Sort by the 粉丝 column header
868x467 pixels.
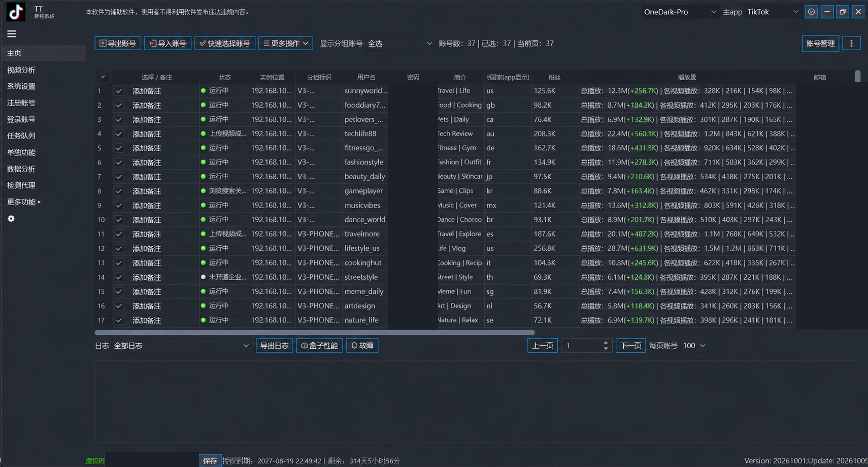pos(554,77)
